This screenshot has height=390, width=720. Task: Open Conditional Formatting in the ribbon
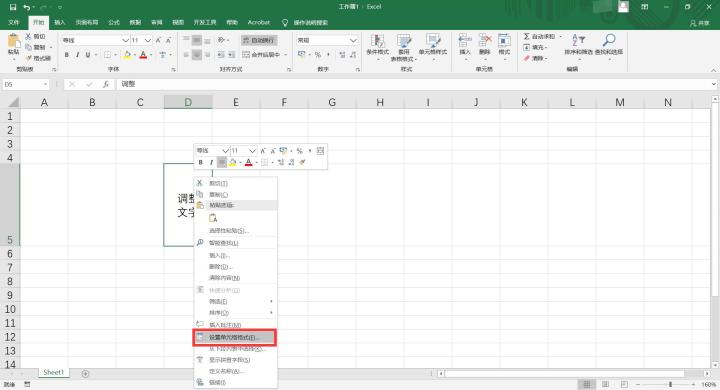point(377,46)
